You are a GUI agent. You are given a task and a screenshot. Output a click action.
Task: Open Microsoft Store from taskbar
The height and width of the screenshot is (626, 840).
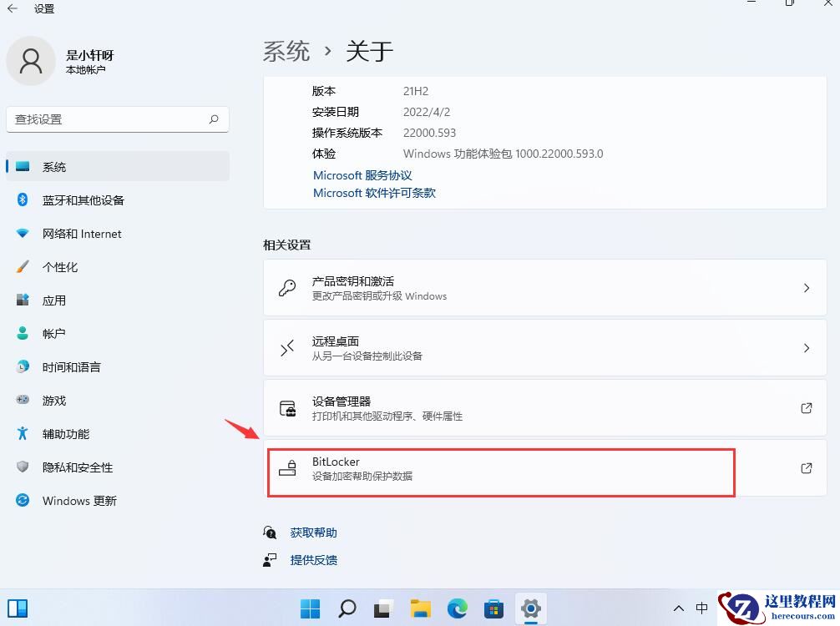click(x=493, y=608)
